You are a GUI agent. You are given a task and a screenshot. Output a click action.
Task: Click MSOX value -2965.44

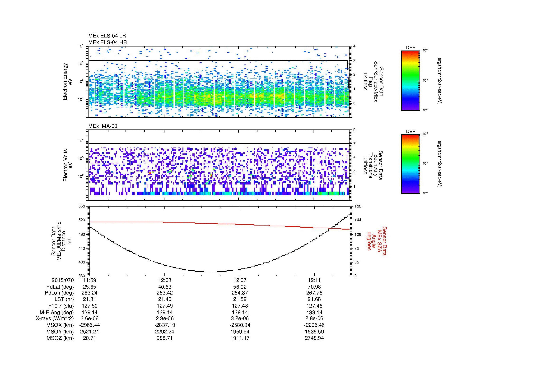(89, 325)
